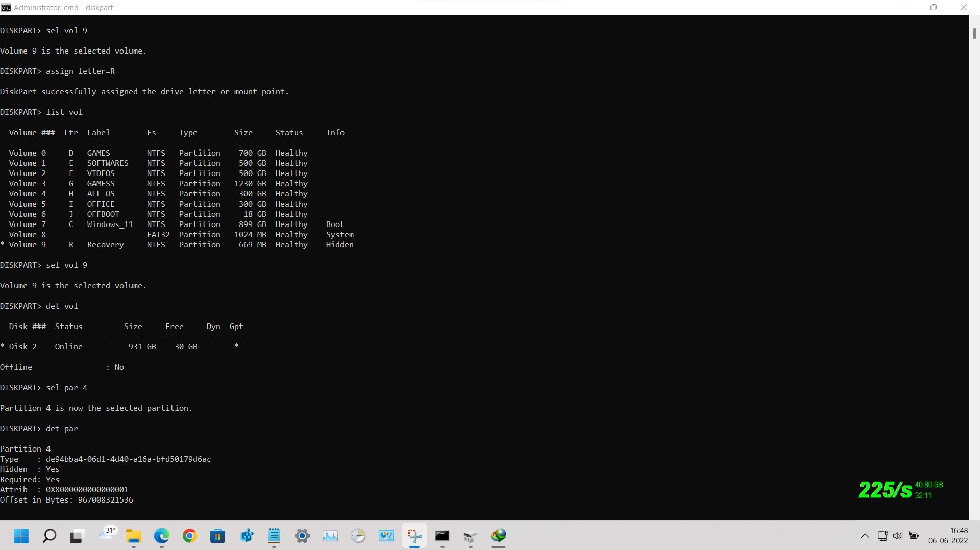Open taskbar Search magnifier
Screen dimensions: 980x550
pyautogui.click(x=49, y=536)
